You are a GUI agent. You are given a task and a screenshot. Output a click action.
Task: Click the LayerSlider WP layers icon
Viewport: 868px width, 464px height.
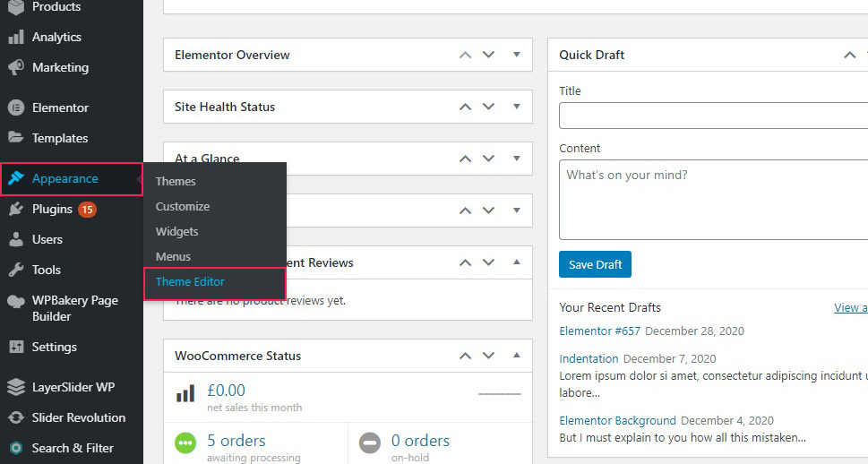point(16,387)
